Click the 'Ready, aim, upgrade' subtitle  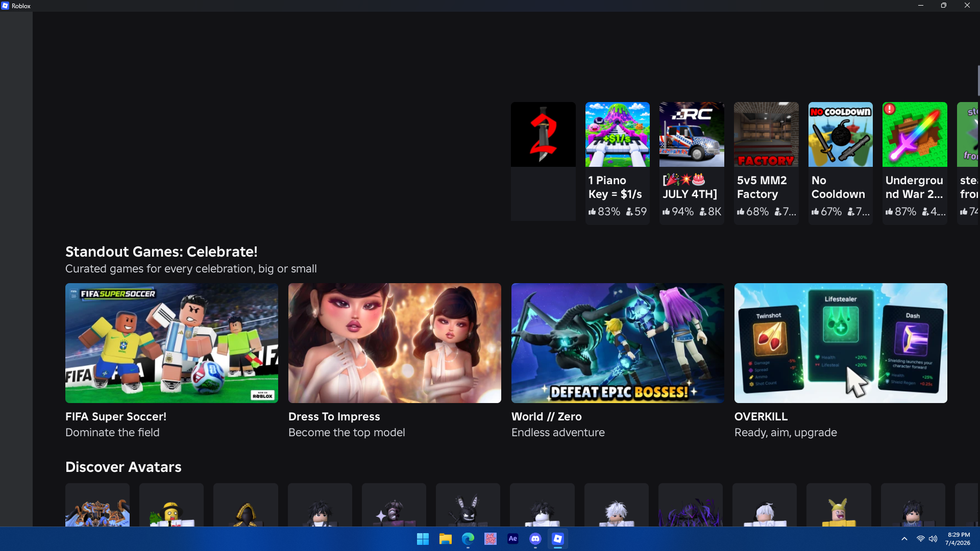tap(786, 433)
